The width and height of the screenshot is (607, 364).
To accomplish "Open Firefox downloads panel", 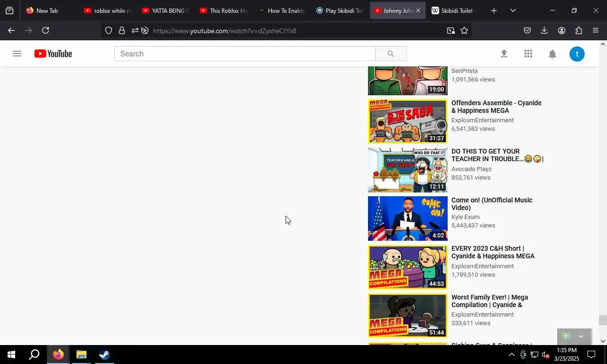I will coord(544,30).
